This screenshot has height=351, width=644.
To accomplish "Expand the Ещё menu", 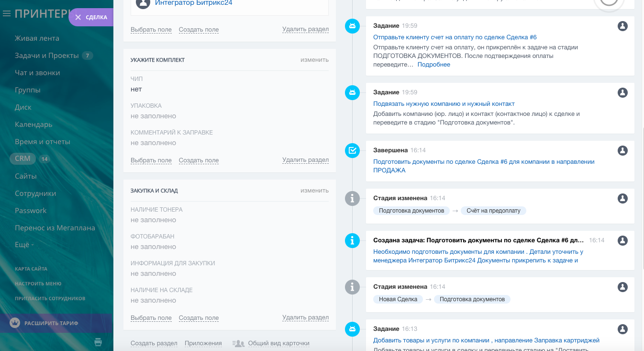I will point(24,245).
